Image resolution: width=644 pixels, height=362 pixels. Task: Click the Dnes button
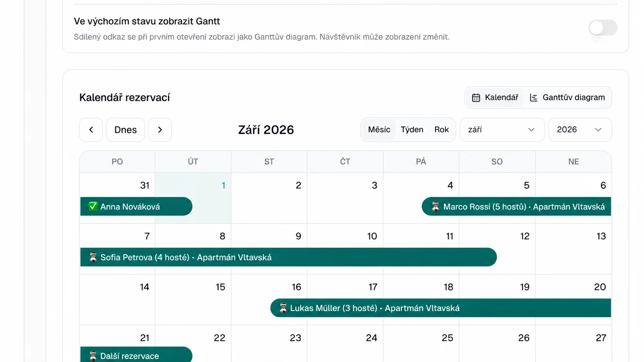pos(126,130)
